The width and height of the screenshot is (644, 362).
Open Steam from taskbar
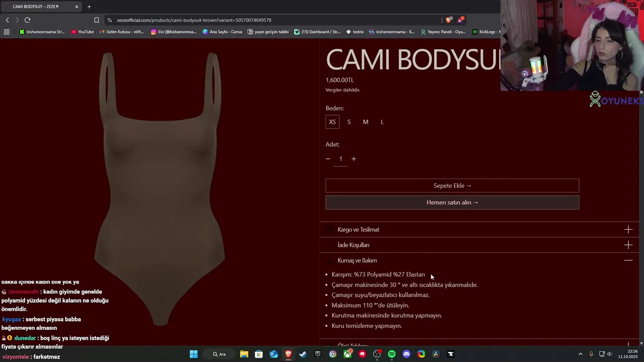(x=303, y=354)
